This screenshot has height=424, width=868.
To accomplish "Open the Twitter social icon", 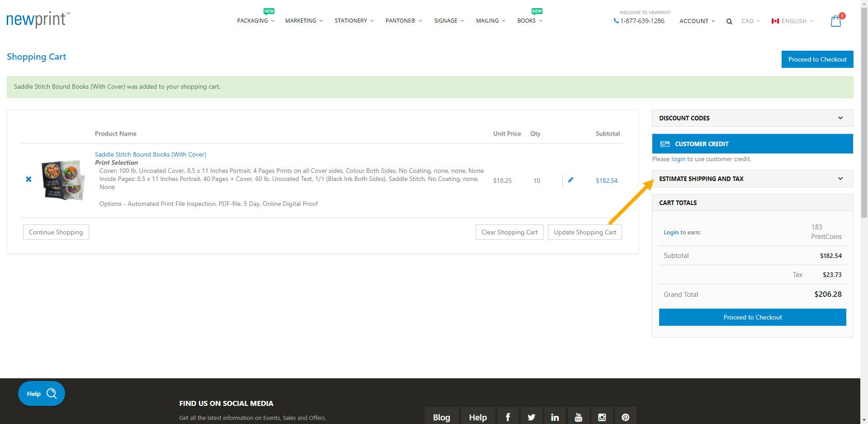I will pos(531,416).
